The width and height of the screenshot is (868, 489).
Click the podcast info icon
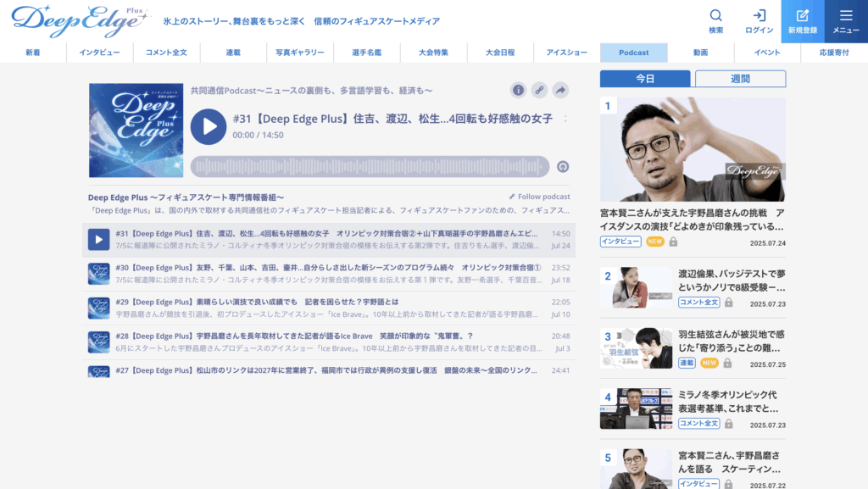click(518, 90)
